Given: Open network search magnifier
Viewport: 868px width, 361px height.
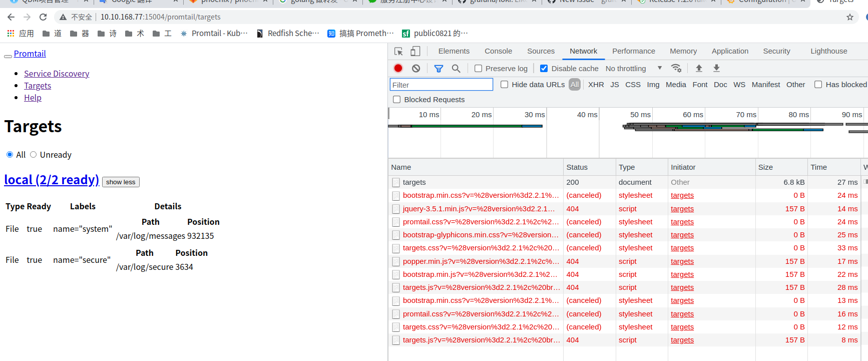Looking at the screenshot, I should (456, 69).
